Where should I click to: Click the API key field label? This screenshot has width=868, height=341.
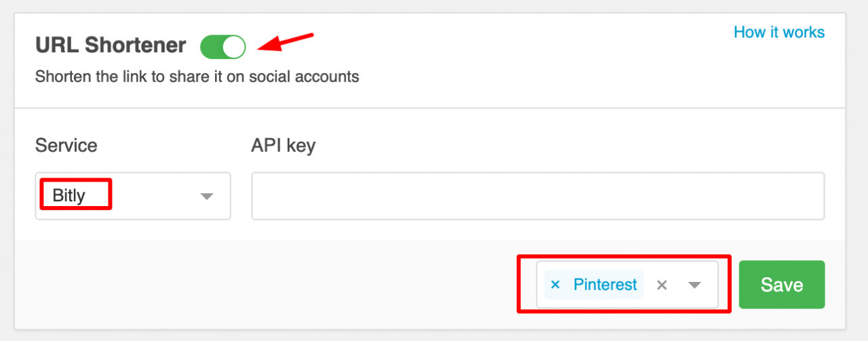(x=283, y=145)
